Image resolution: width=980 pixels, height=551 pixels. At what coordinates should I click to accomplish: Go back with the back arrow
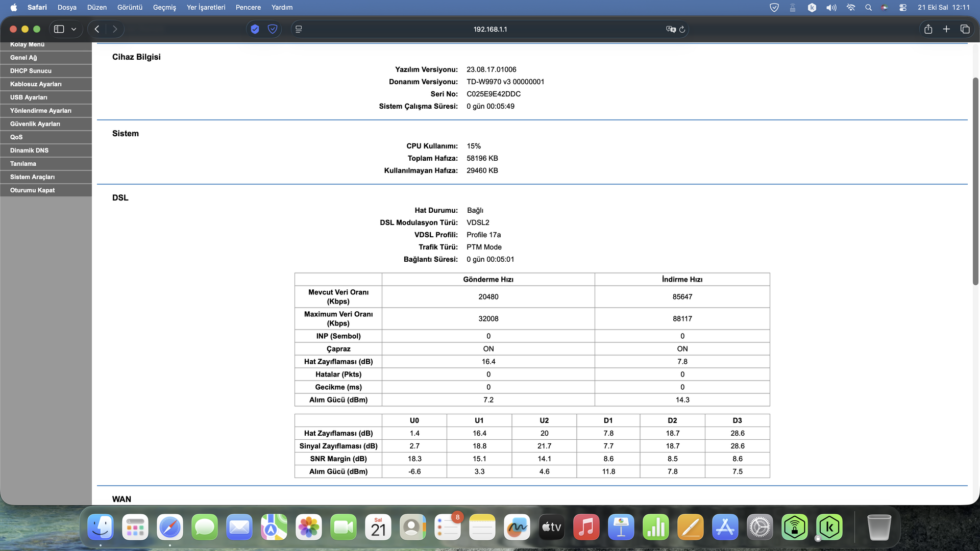pyautogui.click(x=97, y=29)
